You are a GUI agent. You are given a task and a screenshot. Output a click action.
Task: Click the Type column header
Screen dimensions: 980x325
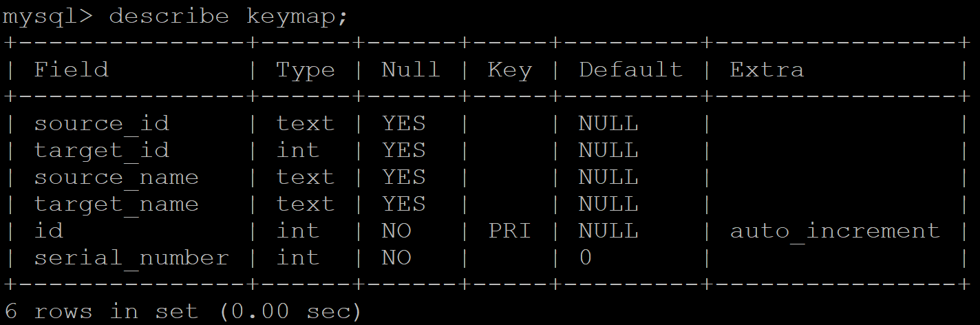click(306, 70)
